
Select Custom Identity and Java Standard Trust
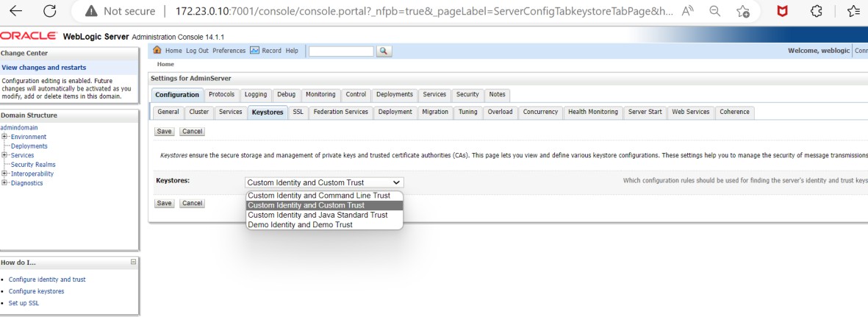(x=324, y=215)
